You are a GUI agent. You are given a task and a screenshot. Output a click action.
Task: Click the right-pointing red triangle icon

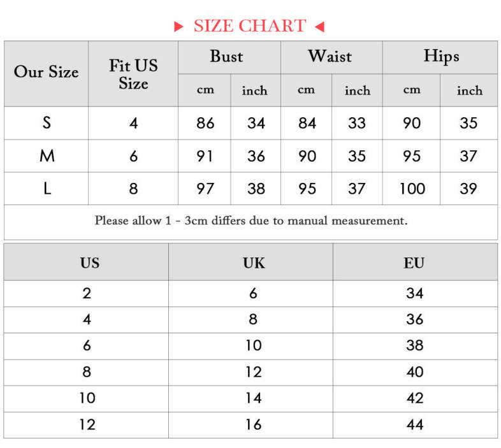click(179, 27)
